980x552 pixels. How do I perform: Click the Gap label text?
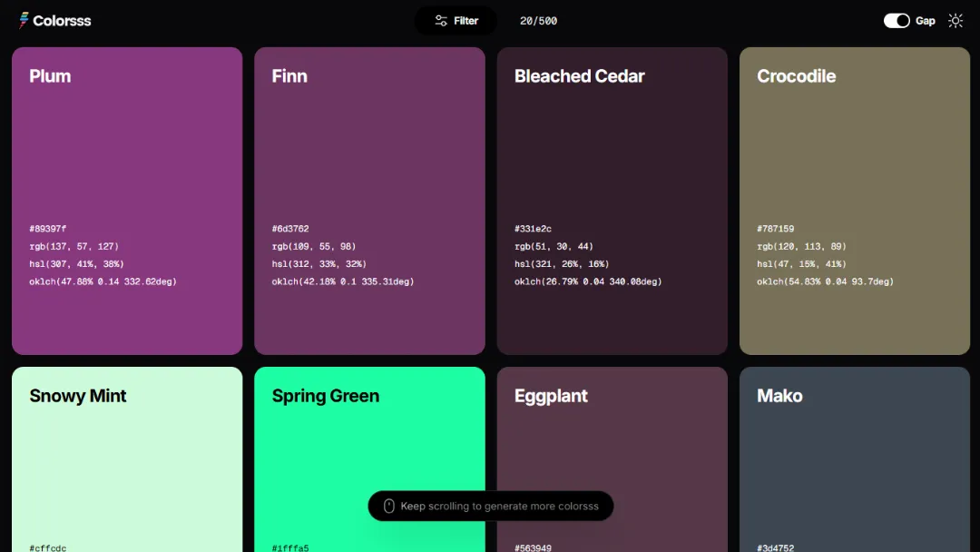pos(925,21)
